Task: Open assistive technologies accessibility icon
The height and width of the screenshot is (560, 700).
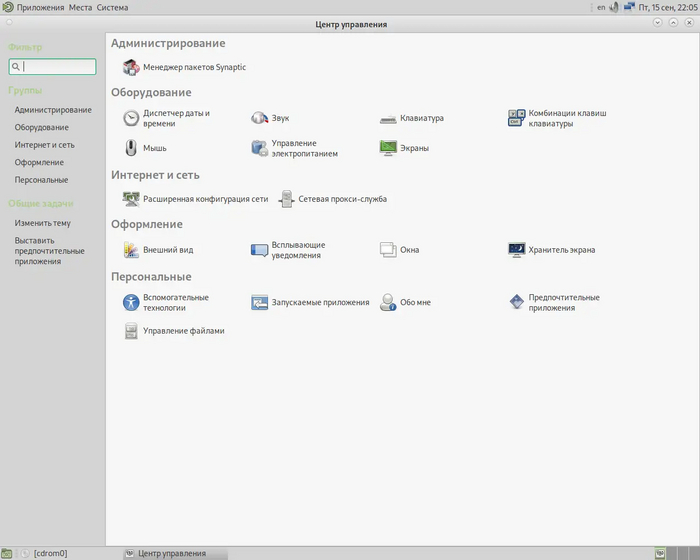Action: coord(131,302)
